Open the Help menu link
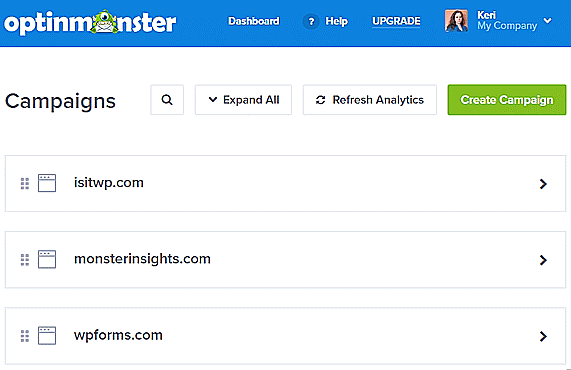The width and height of the screenshot is (571, 370). 336,21
